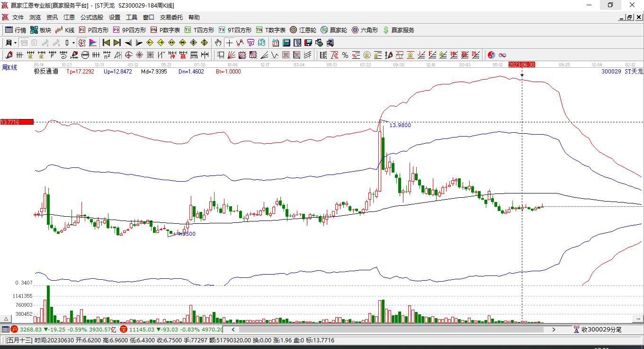
Task: Toggle the crosshair cursor tool
Action: coord(229,43)
